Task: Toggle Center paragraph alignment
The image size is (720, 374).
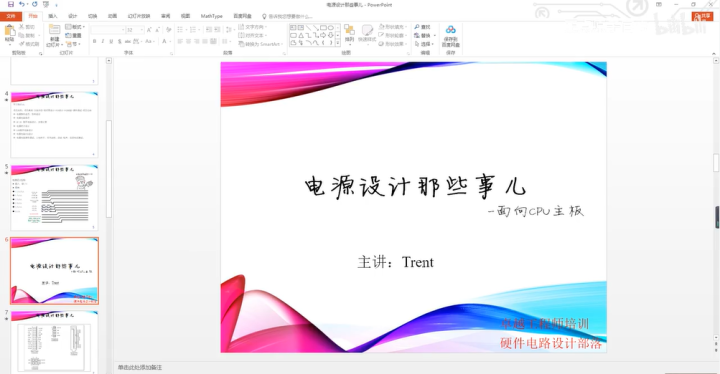Action: click(x=189, y=41)
